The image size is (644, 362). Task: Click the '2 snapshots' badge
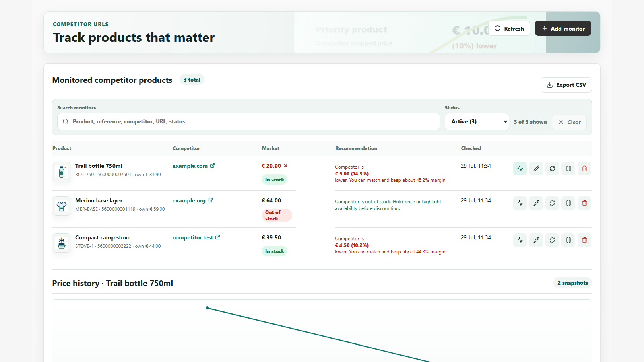click(x=573, y=283)
